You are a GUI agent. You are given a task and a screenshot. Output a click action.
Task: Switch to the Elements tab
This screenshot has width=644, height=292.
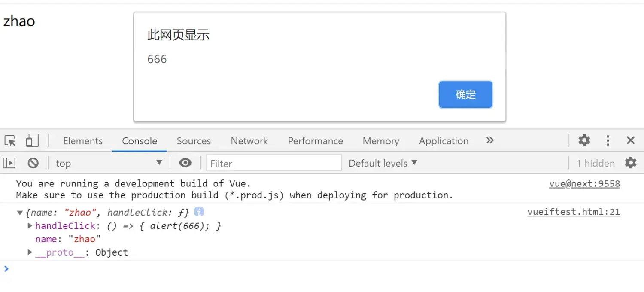pyautogui.click(x=83, y=141)
